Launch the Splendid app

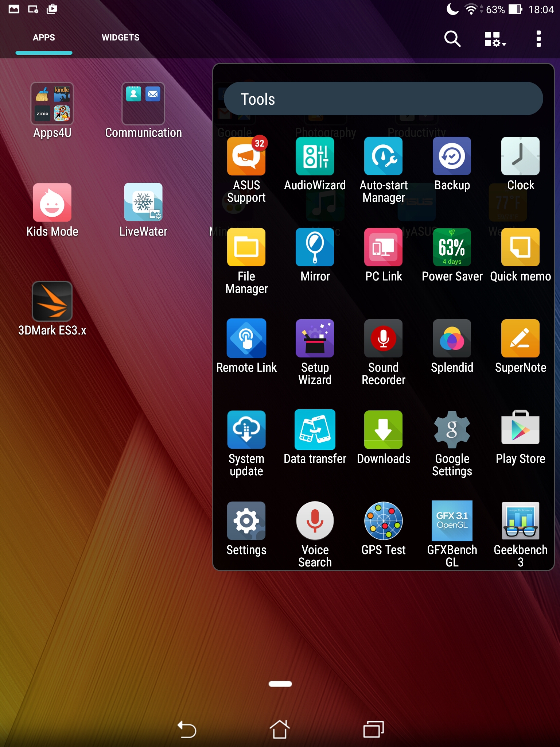pyautogui.click(x=452, y=338)
